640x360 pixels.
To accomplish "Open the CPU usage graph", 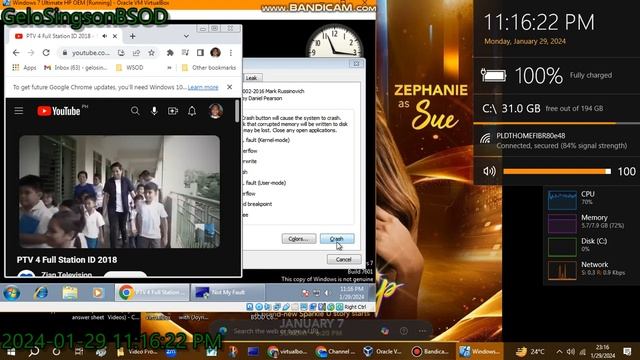I will coord(562,200).
